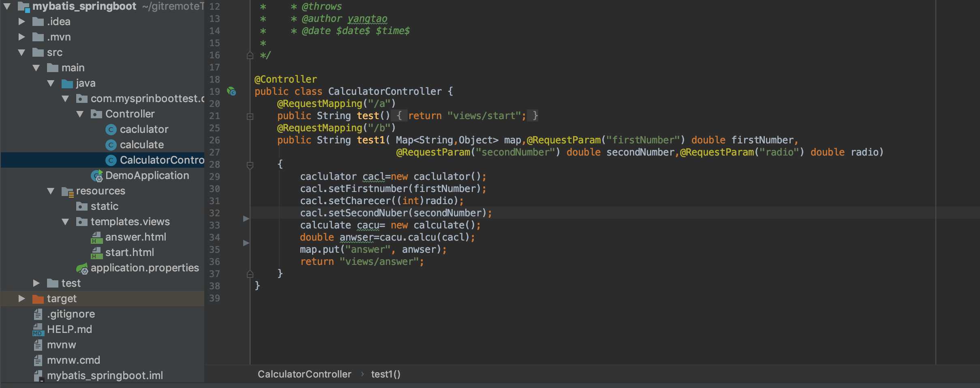
Task: Collapse the mybatis_springboot project root arrow
Action: 7,6
